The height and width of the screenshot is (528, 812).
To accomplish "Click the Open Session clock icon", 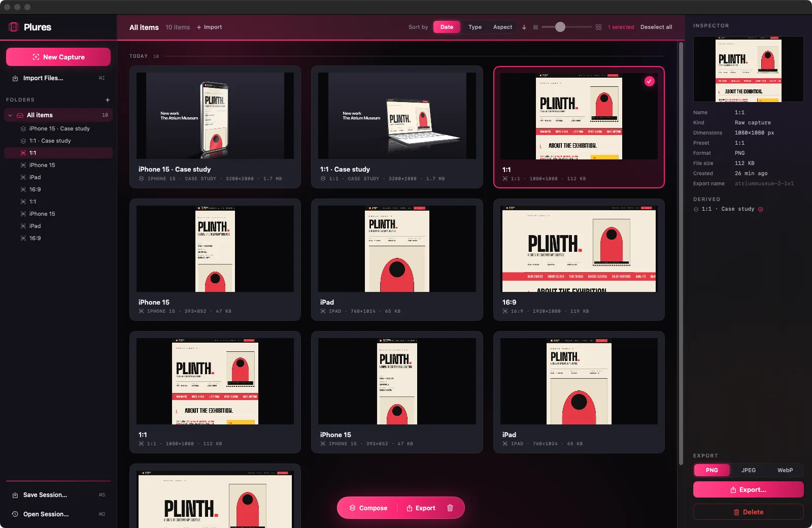I will (15, 514).
